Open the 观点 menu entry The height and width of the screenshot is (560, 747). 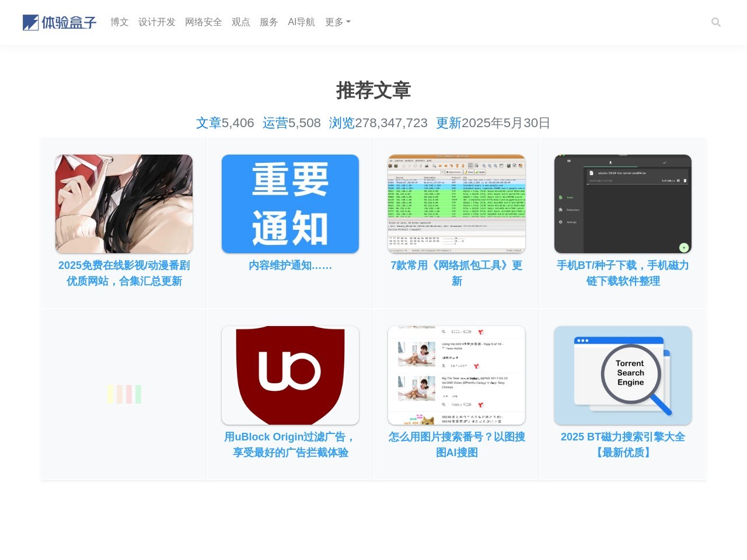(240, 22)
